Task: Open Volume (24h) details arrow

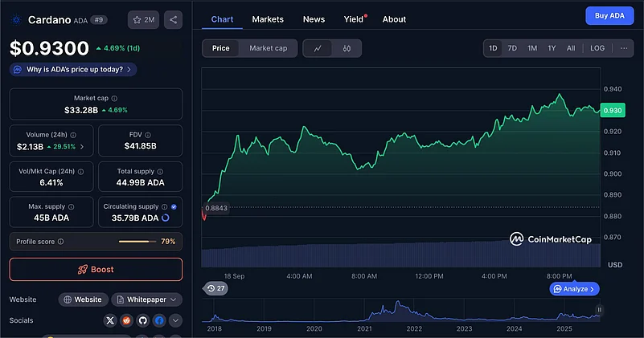Action: (x=82, y=146)
